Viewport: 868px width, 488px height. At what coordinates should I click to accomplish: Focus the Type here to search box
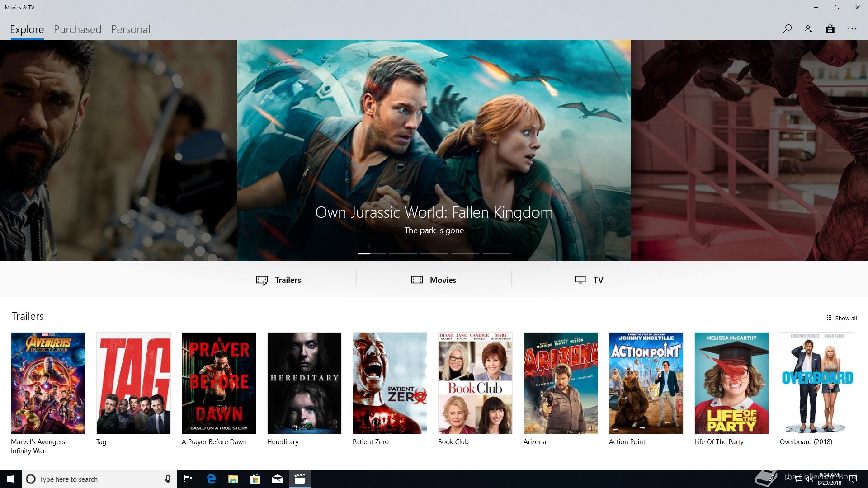pos(99,479)
